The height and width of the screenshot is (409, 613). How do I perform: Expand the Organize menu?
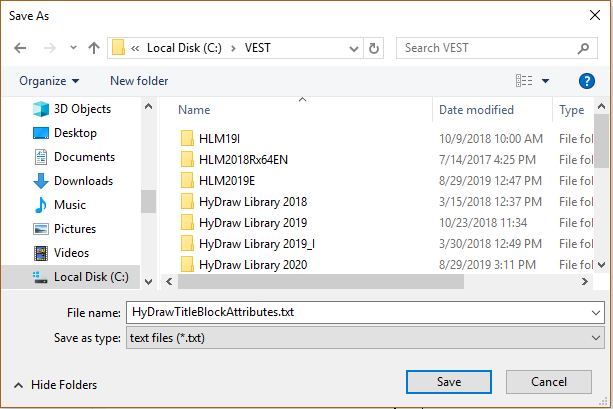pos(49,81)
